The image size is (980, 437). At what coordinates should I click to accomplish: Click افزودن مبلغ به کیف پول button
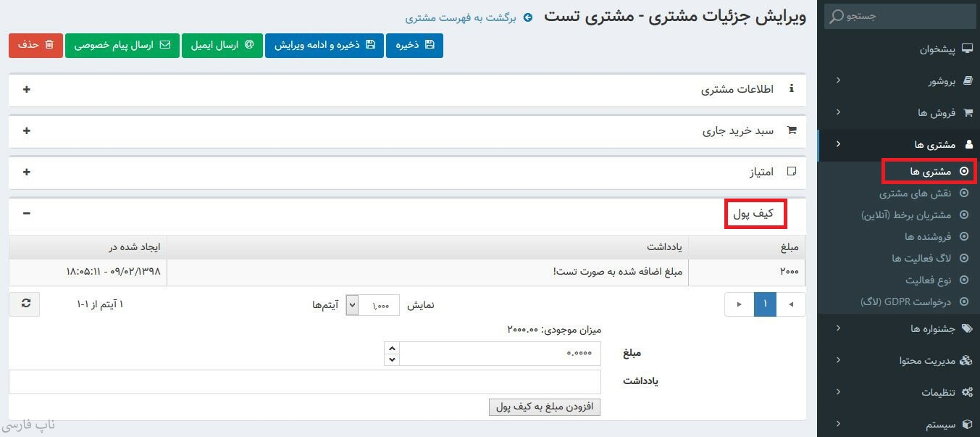pos(545,407)
